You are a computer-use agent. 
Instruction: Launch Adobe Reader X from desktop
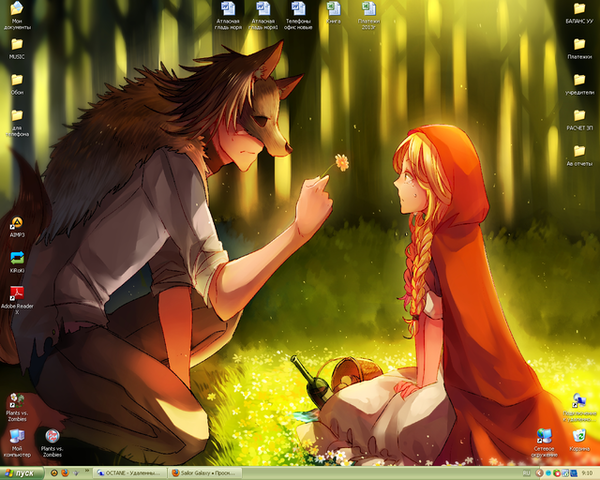pyautogui.click(x=17, y=294)
